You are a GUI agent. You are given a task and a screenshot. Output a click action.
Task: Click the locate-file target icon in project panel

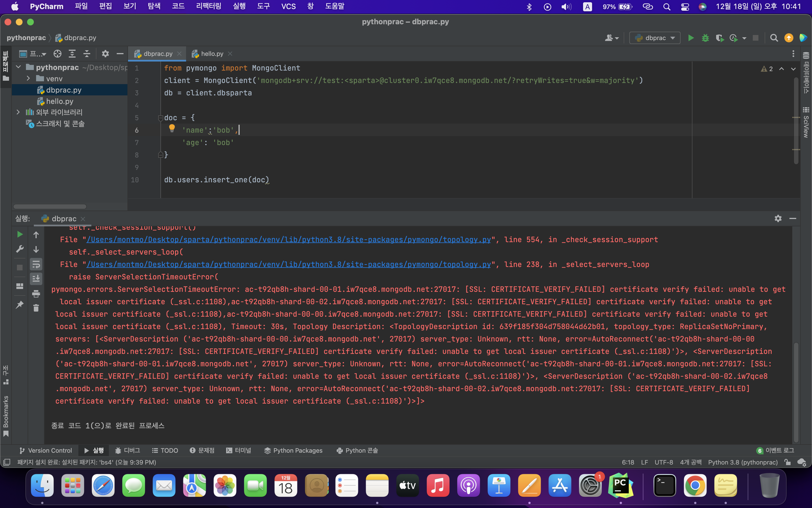click(58, 54)
